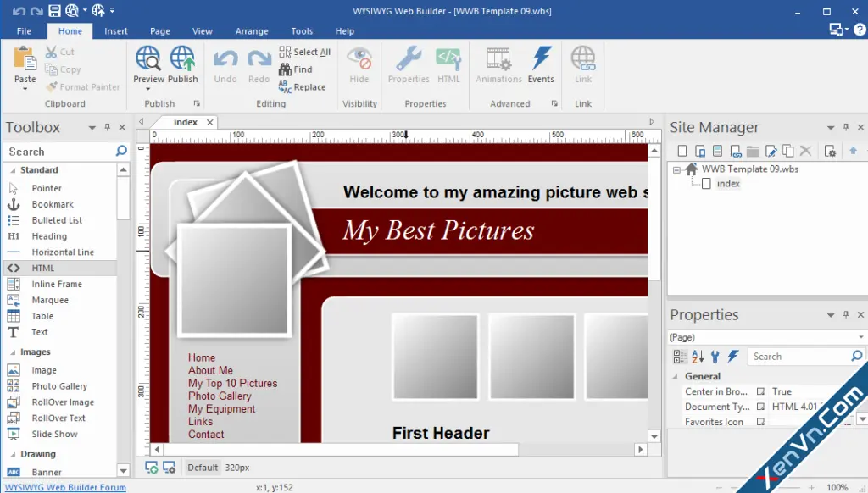
Task: Open the HTML ribbon button
Action: tap(448, 65)
